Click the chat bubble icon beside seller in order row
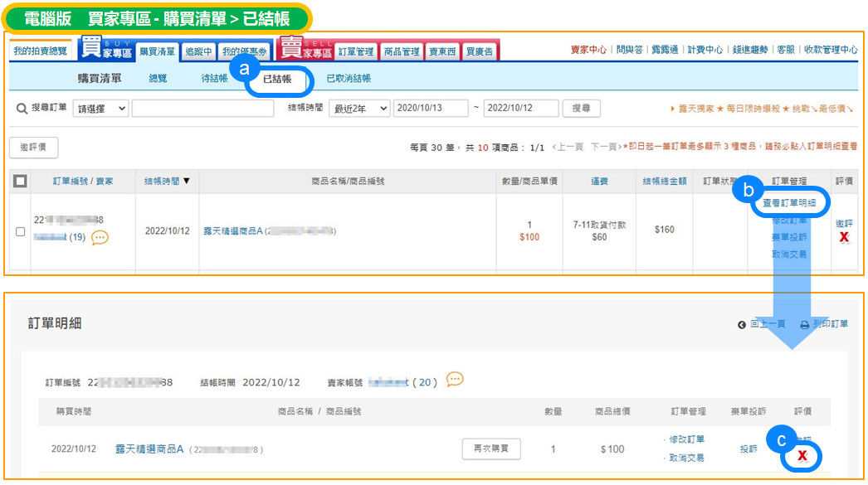Viewport: 868px width, 485px height. 100,238
